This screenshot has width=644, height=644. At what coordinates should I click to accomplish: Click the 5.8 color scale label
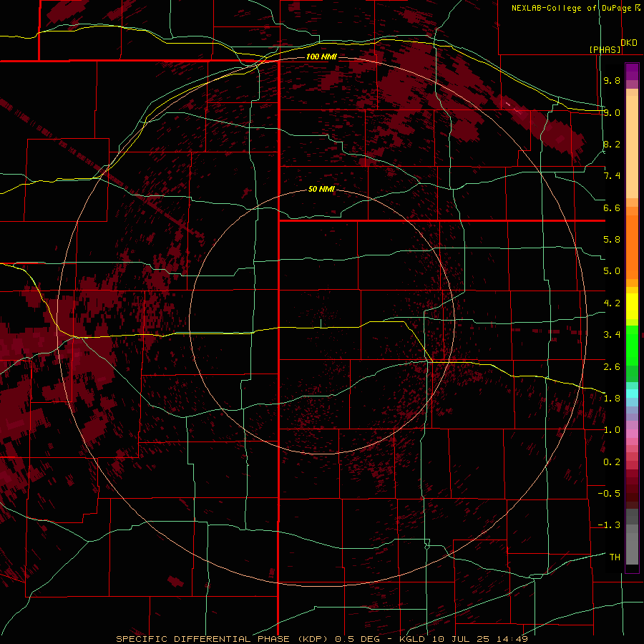point(612,240)
